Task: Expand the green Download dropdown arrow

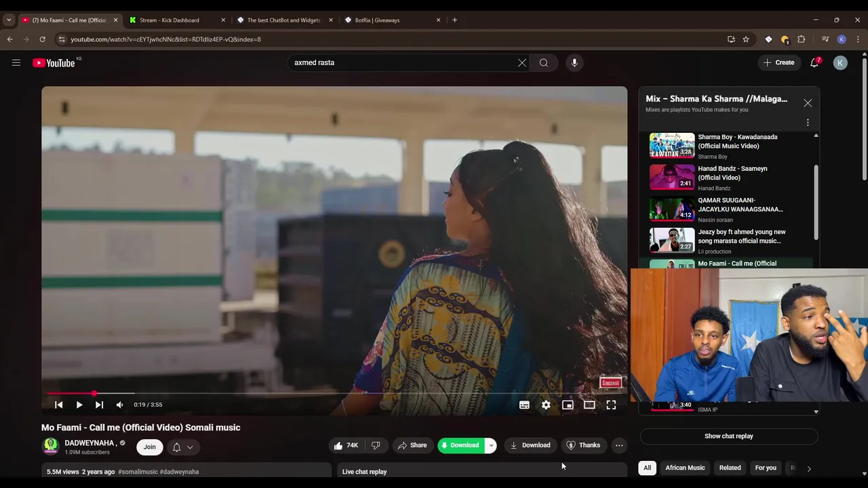Action: [x=490, y=445]
